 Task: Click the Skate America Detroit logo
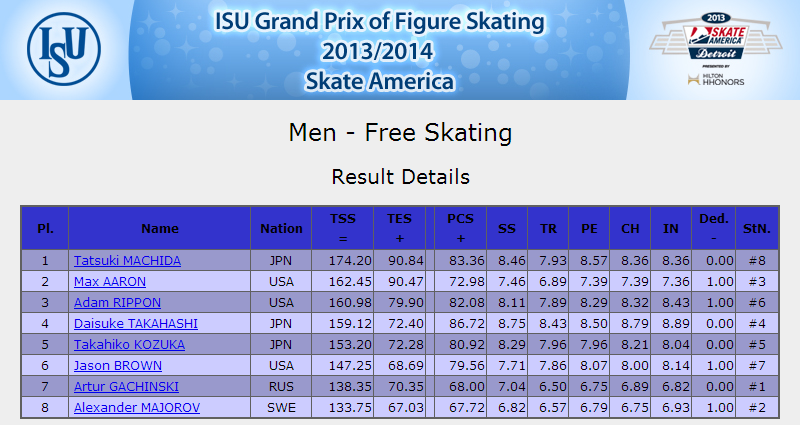point(715,37)
